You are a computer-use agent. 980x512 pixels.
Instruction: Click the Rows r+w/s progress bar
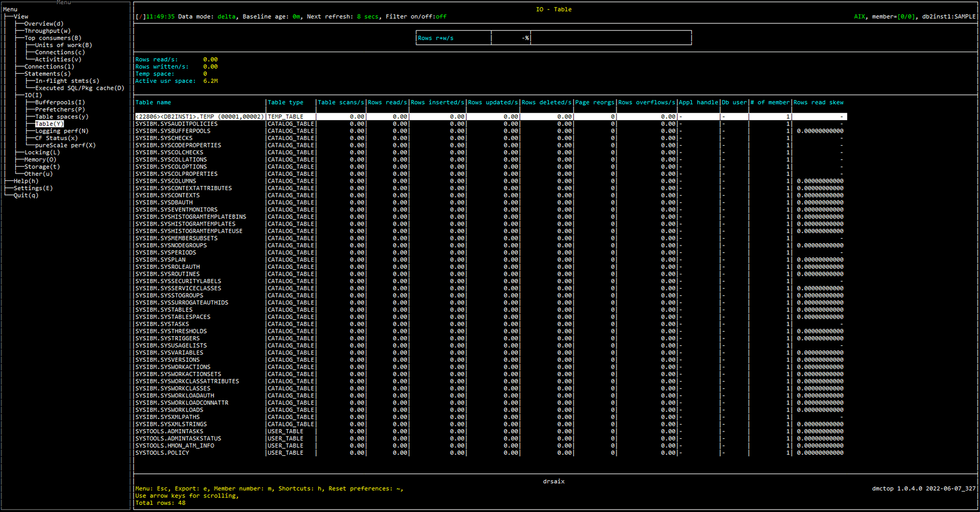pyautogui.click(x=554, y=38)
